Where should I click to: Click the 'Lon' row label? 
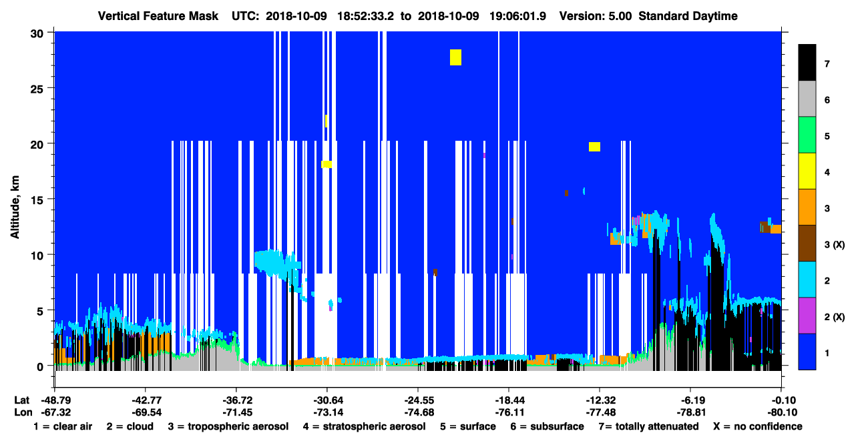[x=23, y=412]
